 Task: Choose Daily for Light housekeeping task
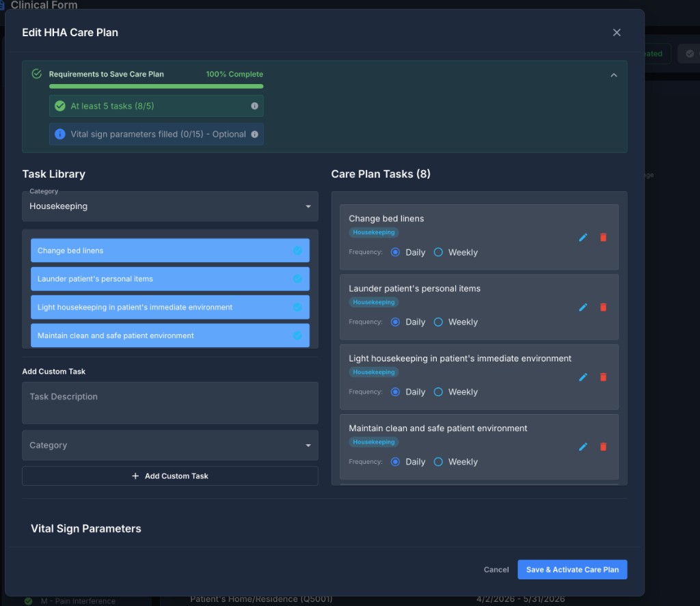pos(395,391)
